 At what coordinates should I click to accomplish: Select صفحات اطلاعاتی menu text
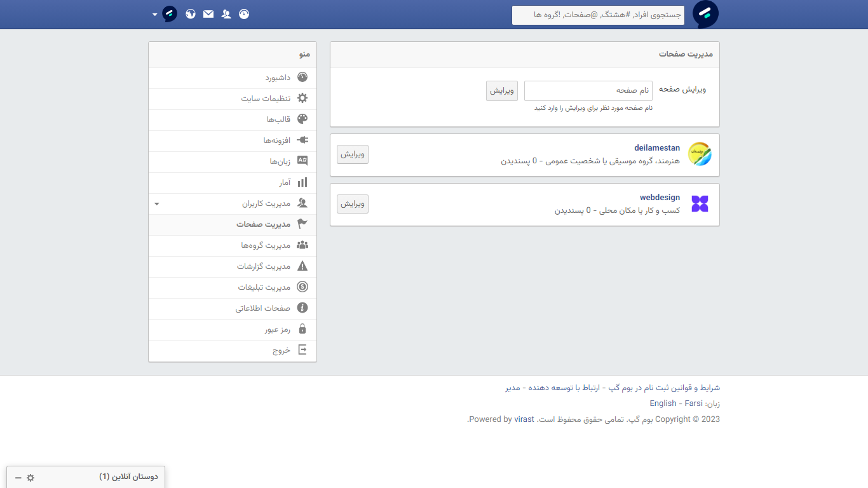point(263,308)
